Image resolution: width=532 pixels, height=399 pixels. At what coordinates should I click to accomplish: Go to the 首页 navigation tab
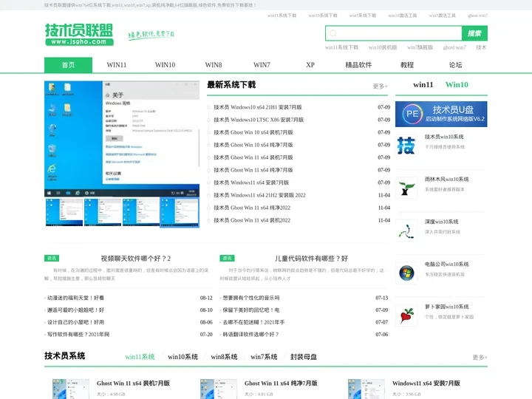coord(68,65)
